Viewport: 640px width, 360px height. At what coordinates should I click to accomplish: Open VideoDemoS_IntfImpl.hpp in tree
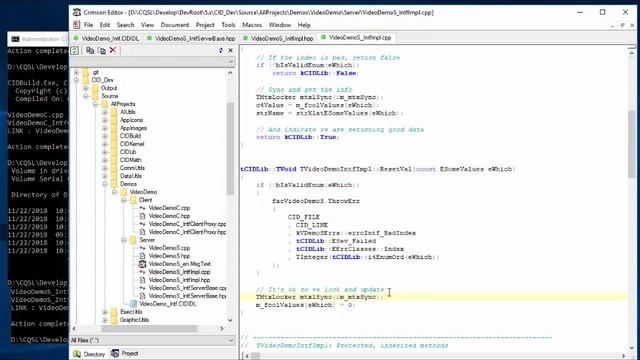click(179, 280)
